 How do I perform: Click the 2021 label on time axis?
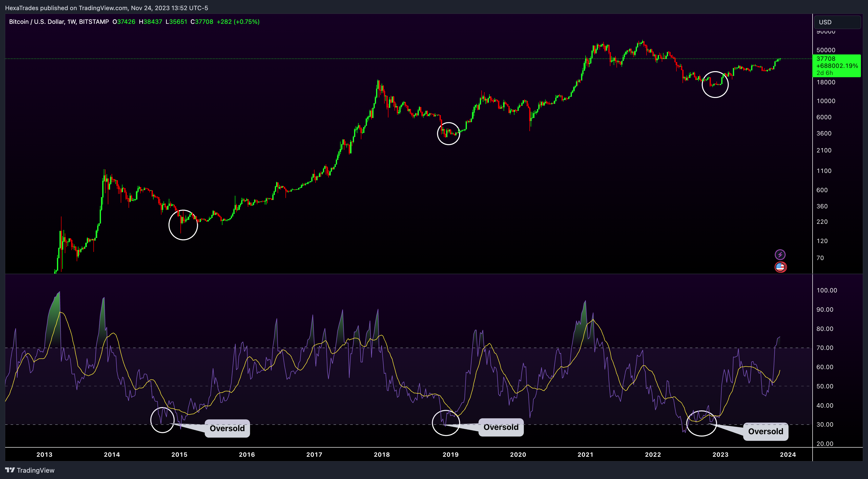pos(586,454)
